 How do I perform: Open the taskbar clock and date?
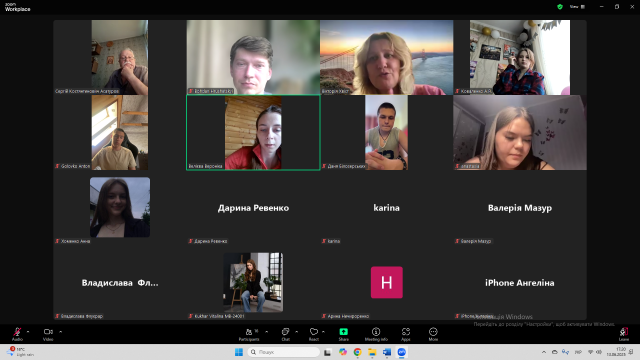click(616, 352)
